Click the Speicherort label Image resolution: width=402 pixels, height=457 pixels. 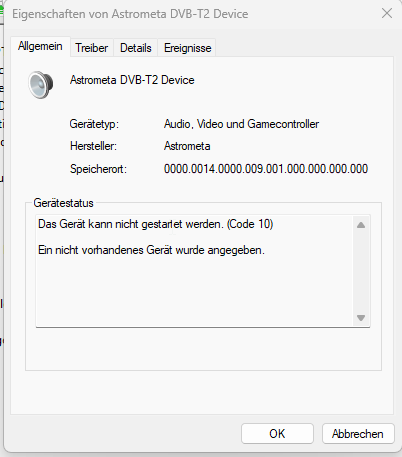pyautogui.click(x=98, y=169)
